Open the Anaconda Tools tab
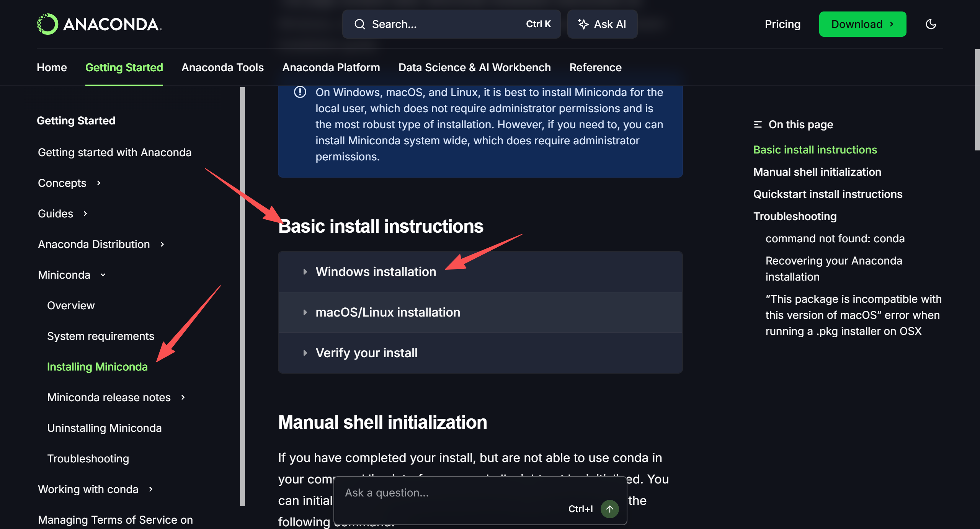Viewport: 980px width, 529px height. (x=222, y=67)
